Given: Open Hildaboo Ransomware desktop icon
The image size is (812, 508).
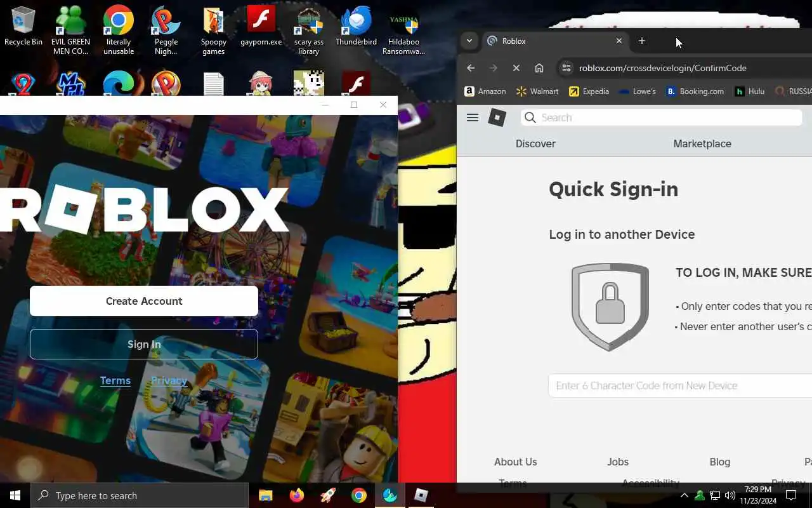Looking at the screenshot, I should pos(403,30).
